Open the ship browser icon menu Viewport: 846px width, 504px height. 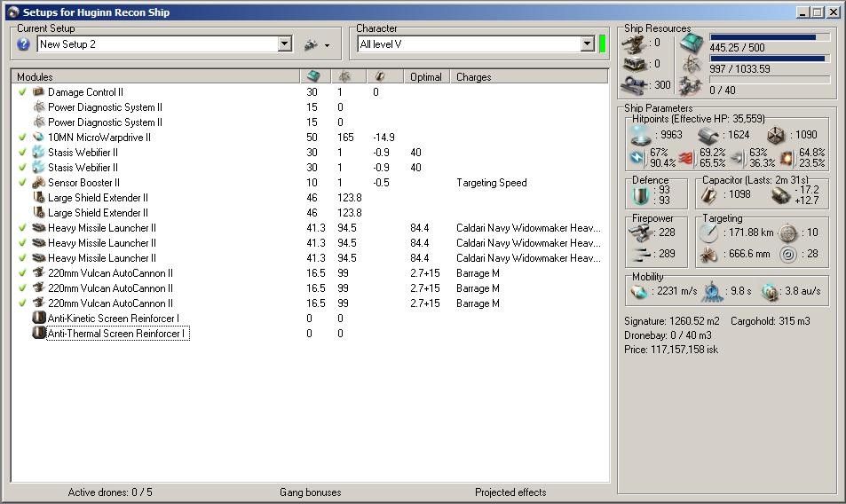[311, 44]
